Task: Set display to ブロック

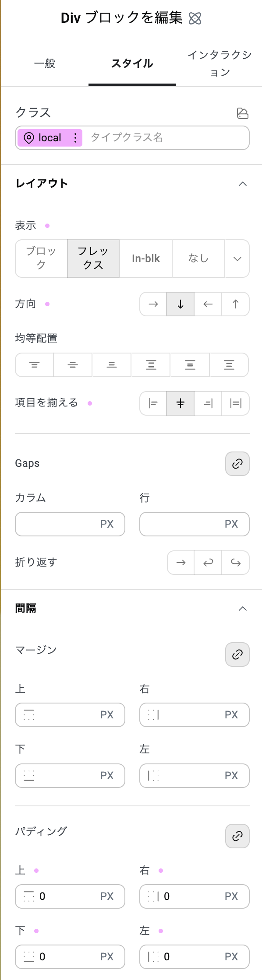Action: pos(40,259)
